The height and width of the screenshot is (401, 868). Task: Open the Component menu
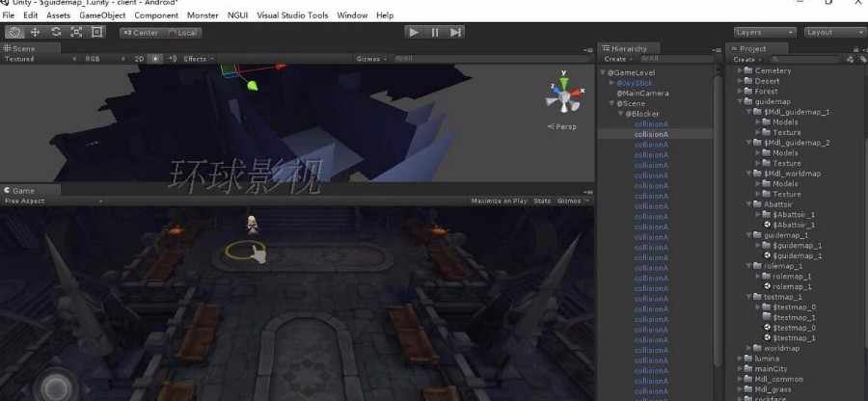coord(156,15)
